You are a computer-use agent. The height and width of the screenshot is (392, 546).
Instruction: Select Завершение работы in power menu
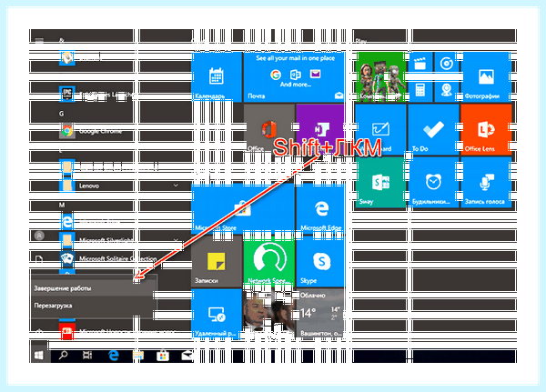click(92, 288)
